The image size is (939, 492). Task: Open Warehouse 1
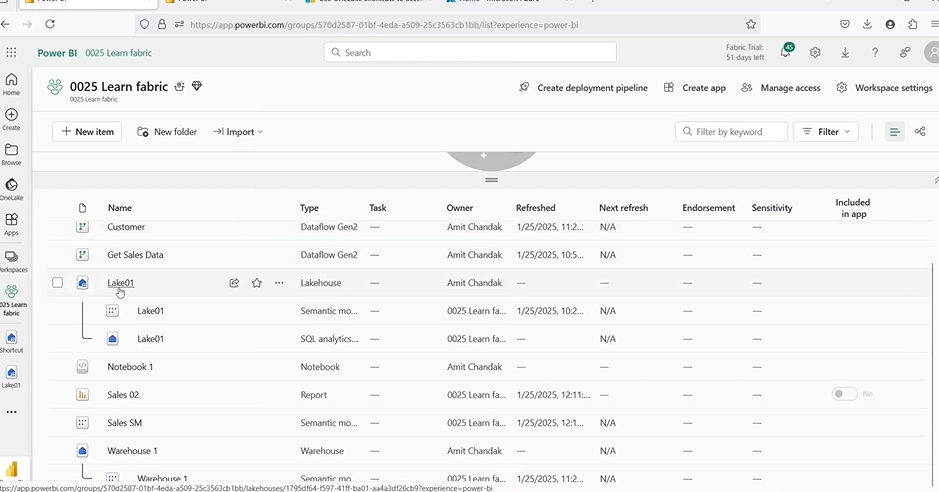pyautogui.click(x=132, y=451)
